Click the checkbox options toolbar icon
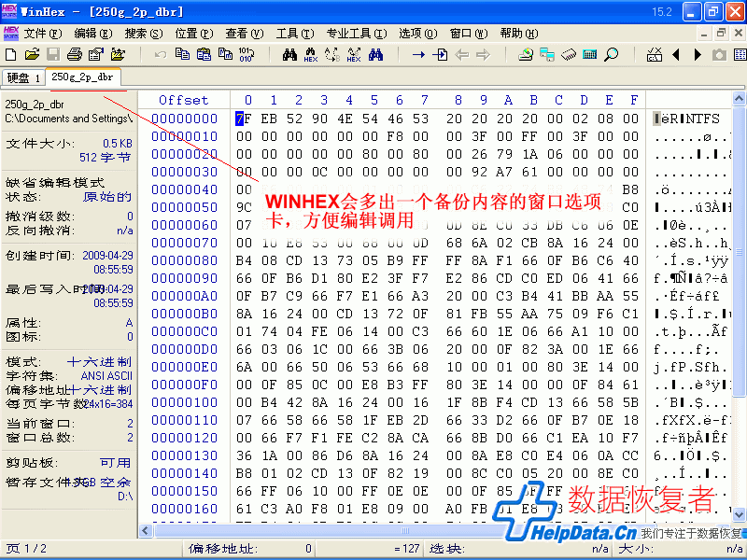 pos(655,54)
